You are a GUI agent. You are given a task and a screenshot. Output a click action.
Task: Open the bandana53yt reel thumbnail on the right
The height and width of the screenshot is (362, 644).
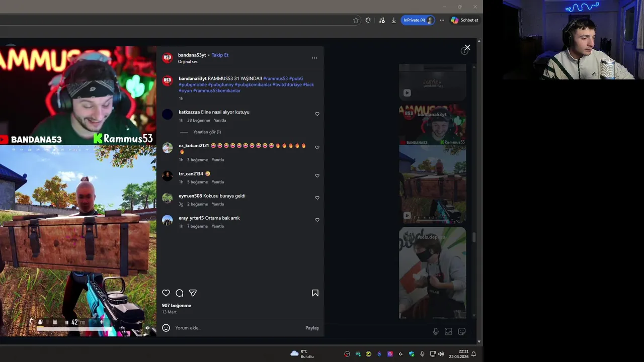(x=432, y=163)
